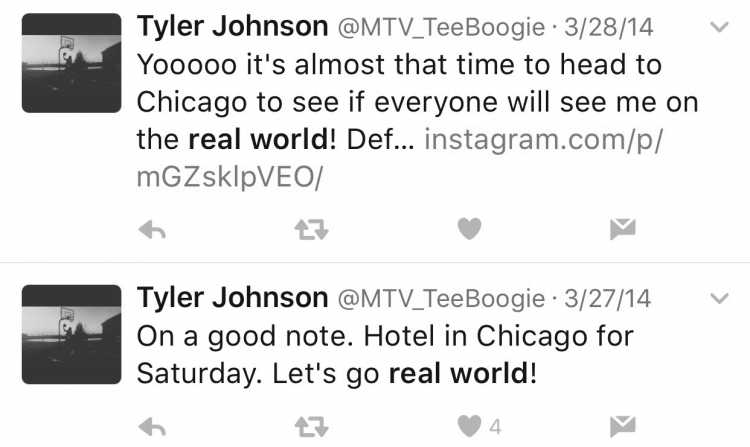Retweet the 3/27/14 hotel tweet
This screenshot has height=447, width=750.
coord(311,426)
